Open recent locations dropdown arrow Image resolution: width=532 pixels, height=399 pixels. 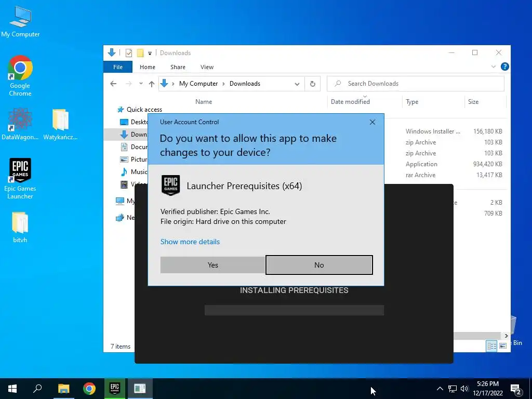coord(141,84)
